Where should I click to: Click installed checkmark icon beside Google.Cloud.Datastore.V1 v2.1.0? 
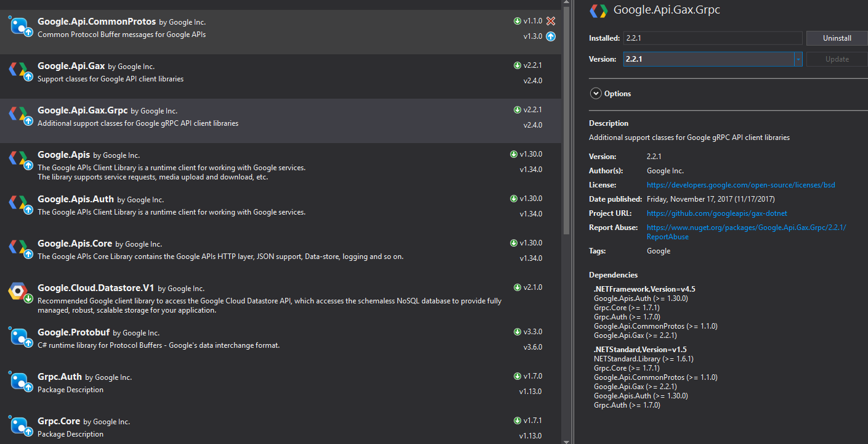click(517, 287)
